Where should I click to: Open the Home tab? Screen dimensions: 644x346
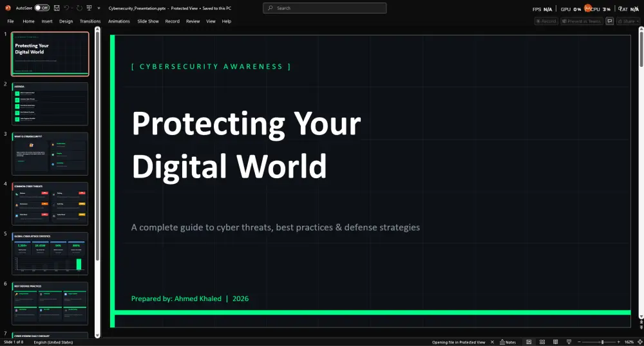[29, 21]
